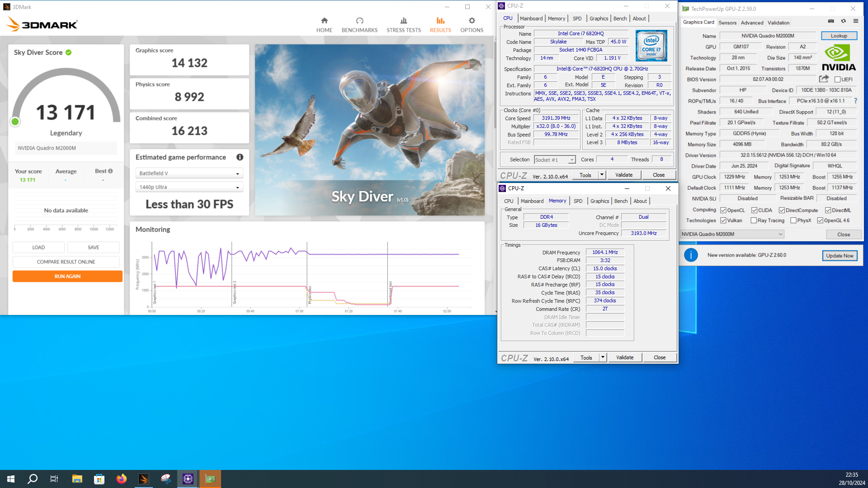The height and width of the screenshot is (488, 868).
Task: Take a GPU-Z screenshot with the camera icon
Action: (x=831, y=21)
